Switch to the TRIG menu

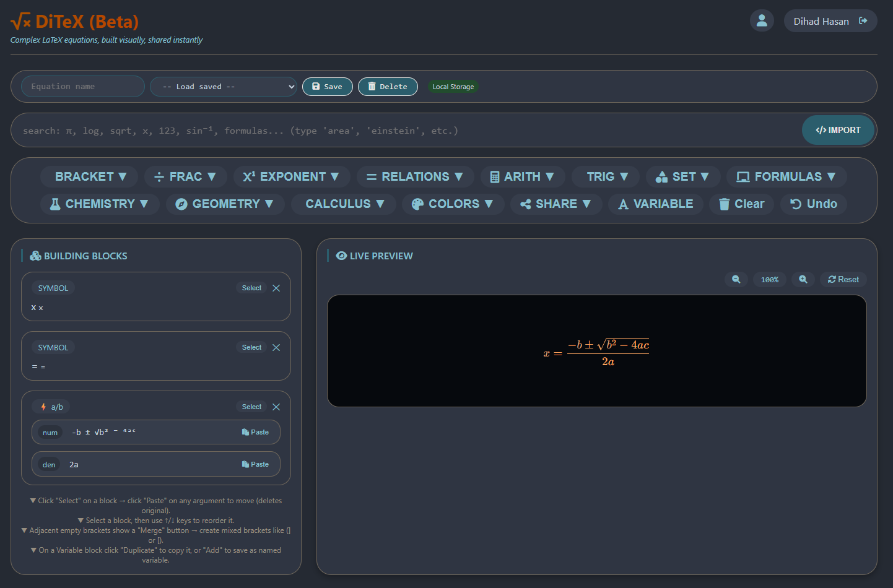(x=605, y=176)
